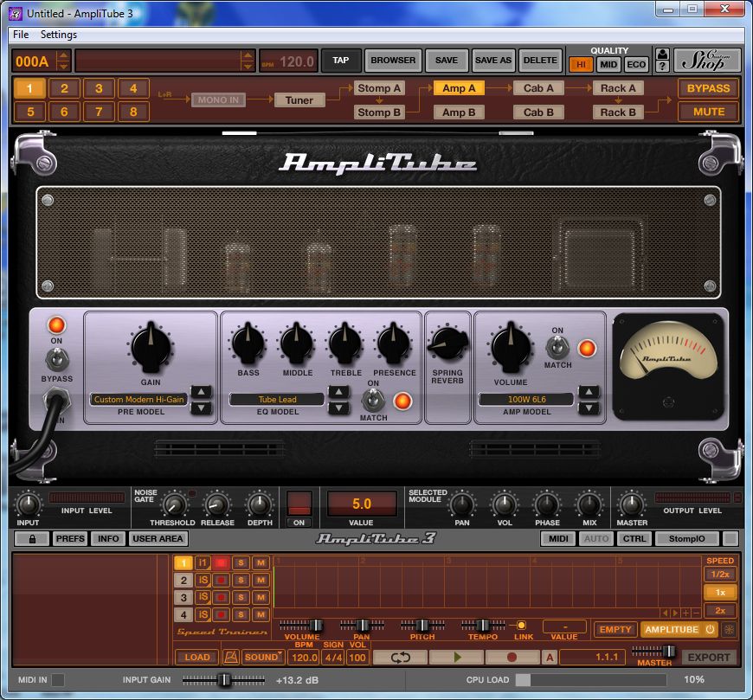
Task: Select the Amp A module
Action: pyautogui.click(x=459, y=88)
